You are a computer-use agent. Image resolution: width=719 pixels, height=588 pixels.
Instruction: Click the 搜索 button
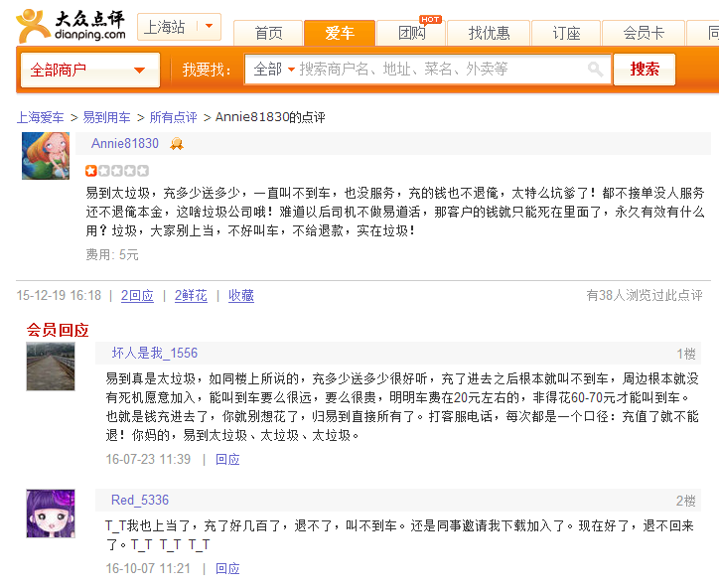tap(645, 70)
